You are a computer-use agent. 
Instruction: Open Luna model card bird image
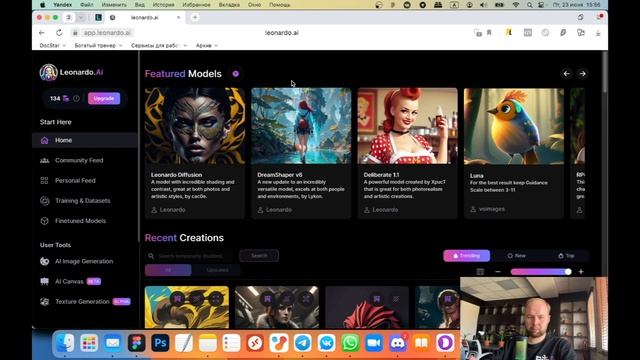(514, 126)
